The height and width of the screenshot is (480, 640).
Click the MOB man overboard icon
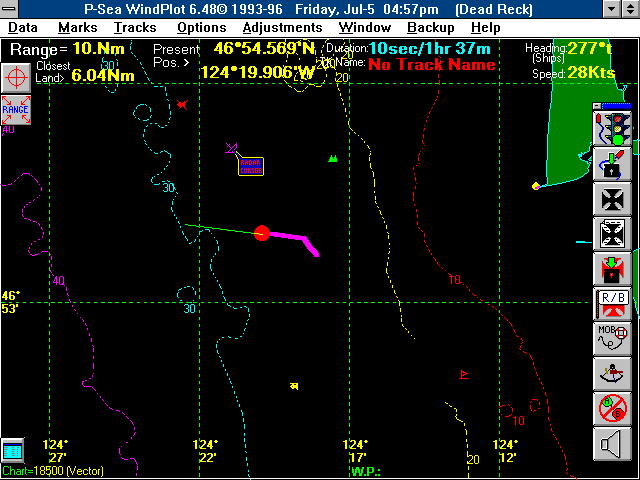[612, 339]
